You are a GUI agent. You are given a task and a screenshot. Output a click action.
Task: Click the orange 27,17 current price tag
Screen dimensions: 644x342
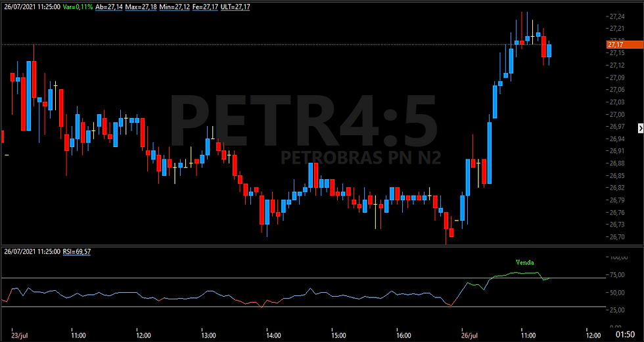[625, 45]
